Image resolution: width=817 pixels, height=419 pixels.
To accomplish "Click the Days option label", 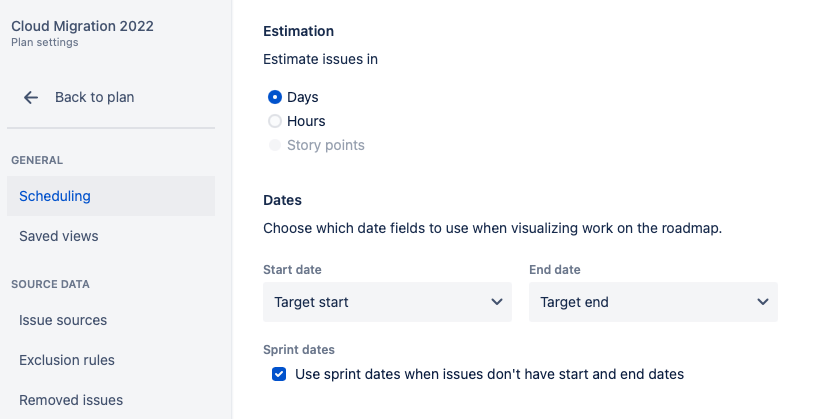I will point(302,97).
